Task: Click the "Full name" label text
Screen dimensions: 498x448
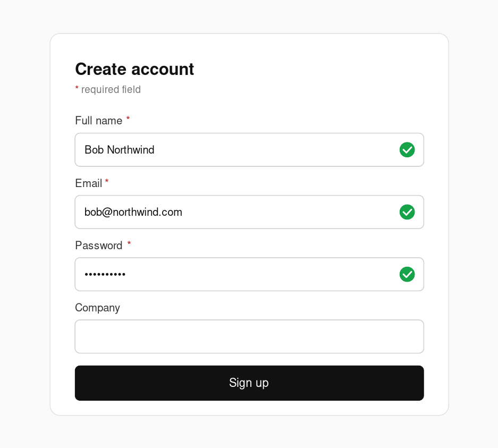Action: point(99,121)
